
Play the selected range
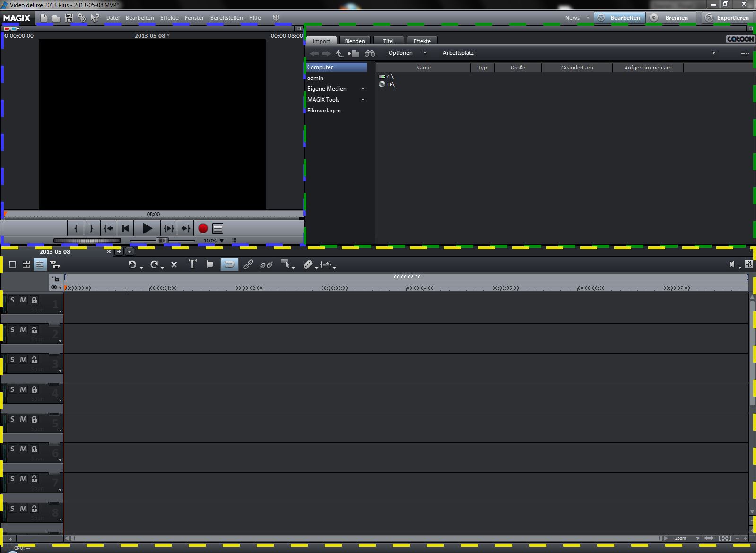169,228
